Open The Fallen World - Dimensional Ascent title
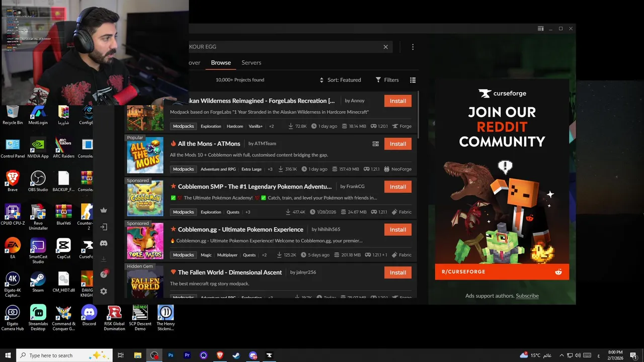 click(x=229, y=273)
